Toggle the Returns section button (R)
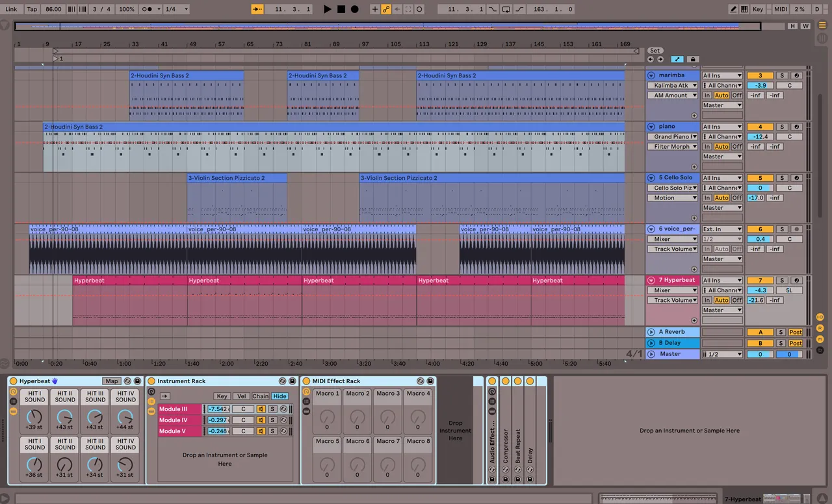The width and height of the screenshot is (832, 504). click(x=820, y=328)
